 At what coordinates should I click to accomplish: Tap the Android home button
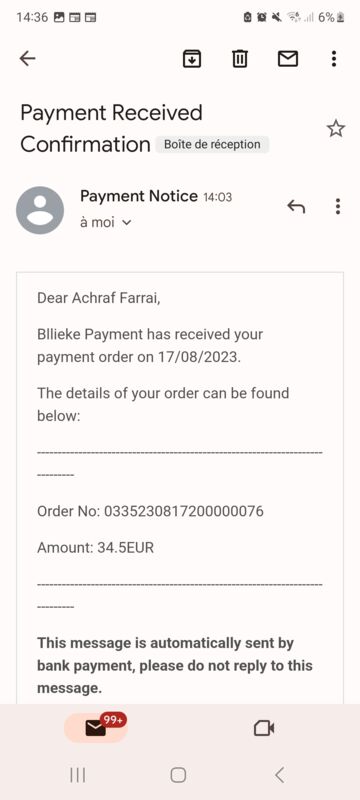(178, 776)
